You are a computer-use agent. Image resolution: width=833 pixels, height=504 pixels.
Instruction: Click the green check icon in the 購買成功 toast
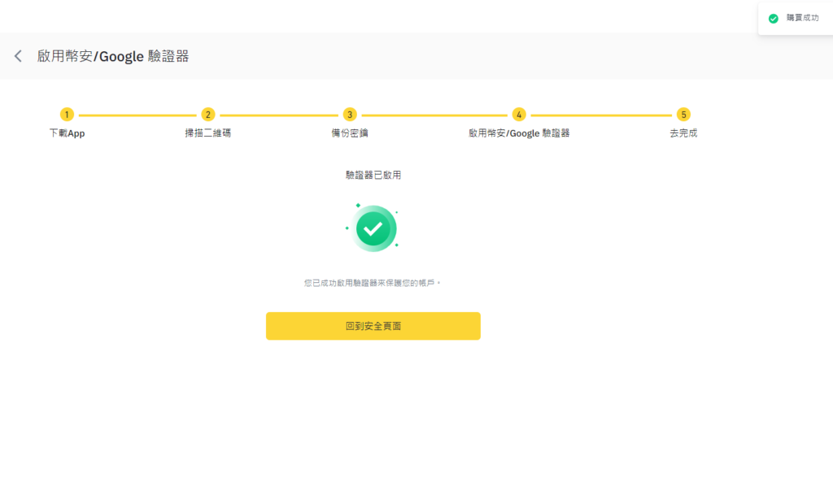pos(773,18)
